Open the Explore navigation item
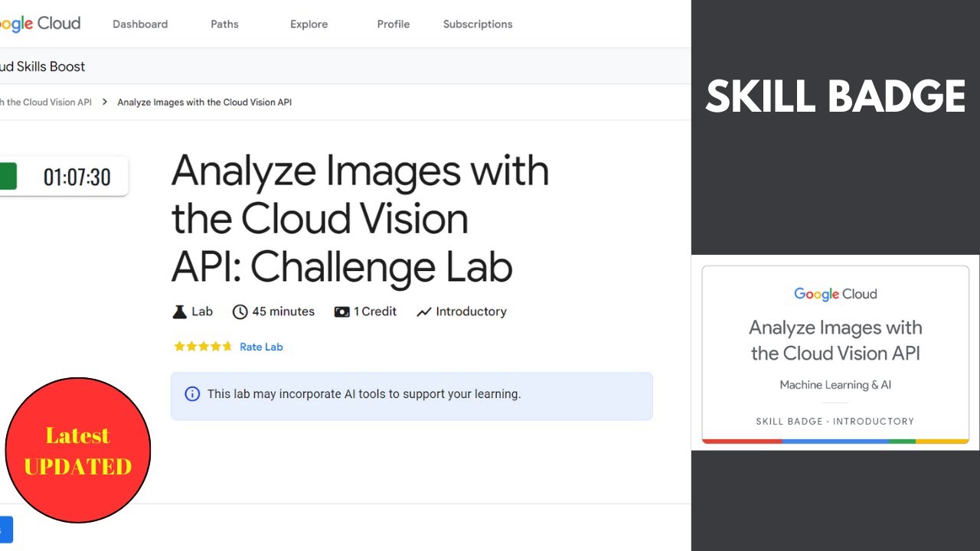The image size is (980, 551). coord(309,24)
